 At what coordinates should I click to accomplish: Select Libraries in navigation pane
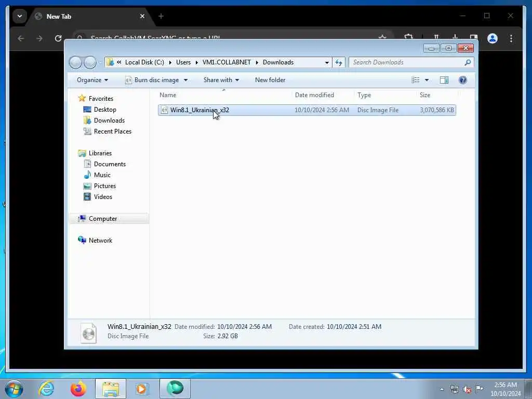[x=100, y=153]
